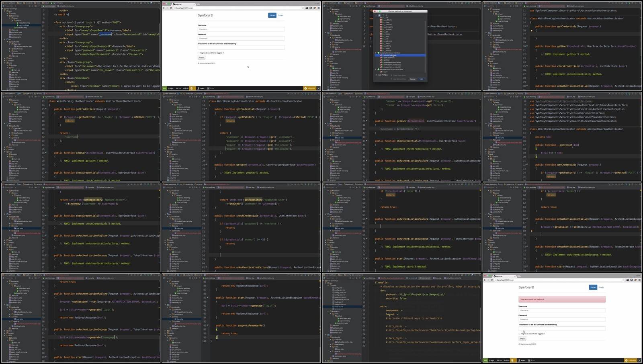
Task: Click Username field on login page without error
Action: [241, 29]
